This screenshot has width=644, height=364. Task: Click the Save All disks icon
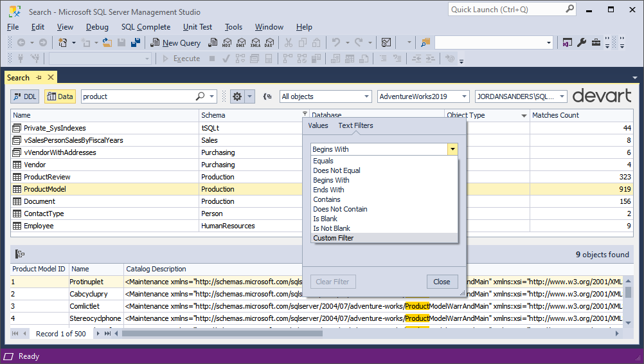coord(136,42)
